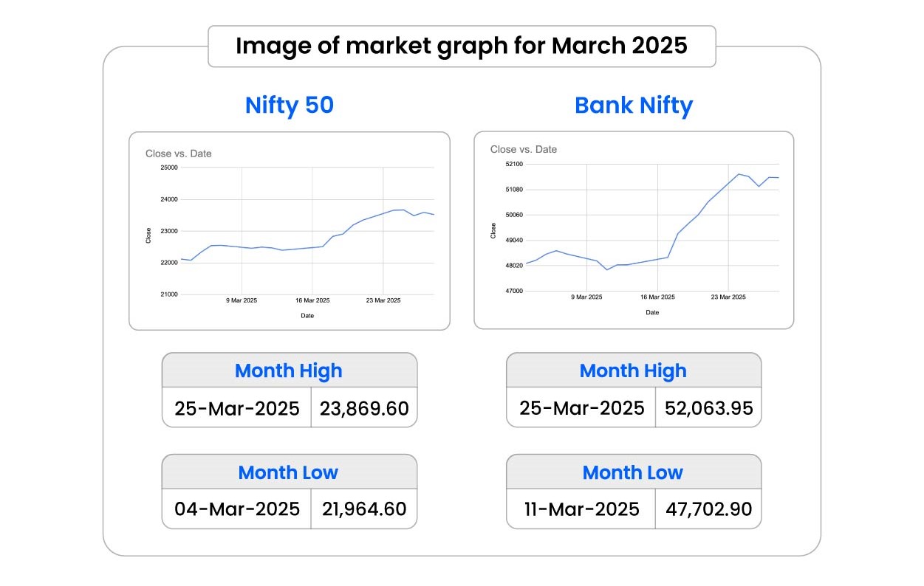Select the 11-Mar-2025 date cell
The width and height of the screenshot is (924, 586).
[x=581, y=509]
